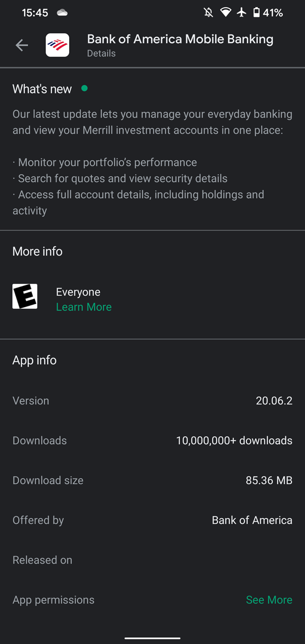Image resolution: width=305 pixels, height=644 pixels.
Task: Tap the back arrow icon
Action: [22, 45]
